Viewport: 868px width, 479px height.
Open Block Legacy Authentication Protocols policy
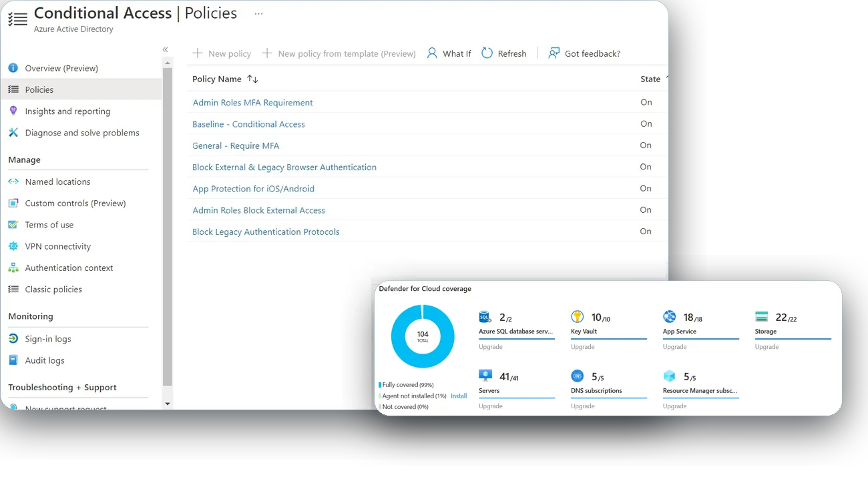click(266, 231)
